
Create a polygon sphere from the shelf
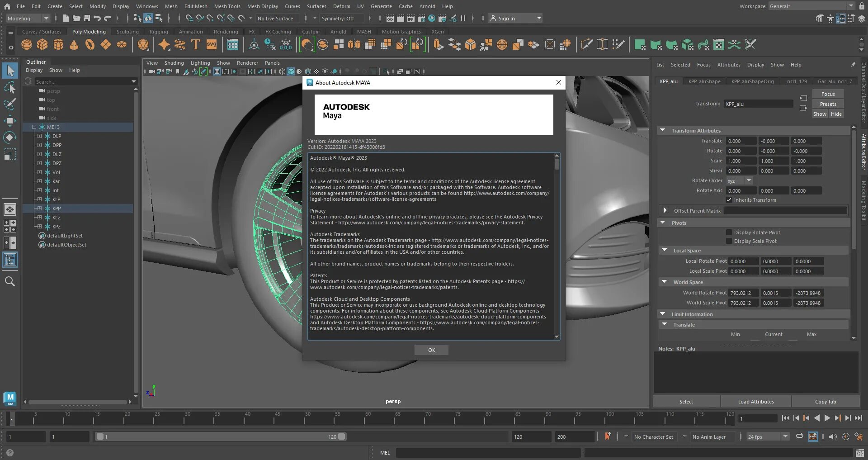27,45
